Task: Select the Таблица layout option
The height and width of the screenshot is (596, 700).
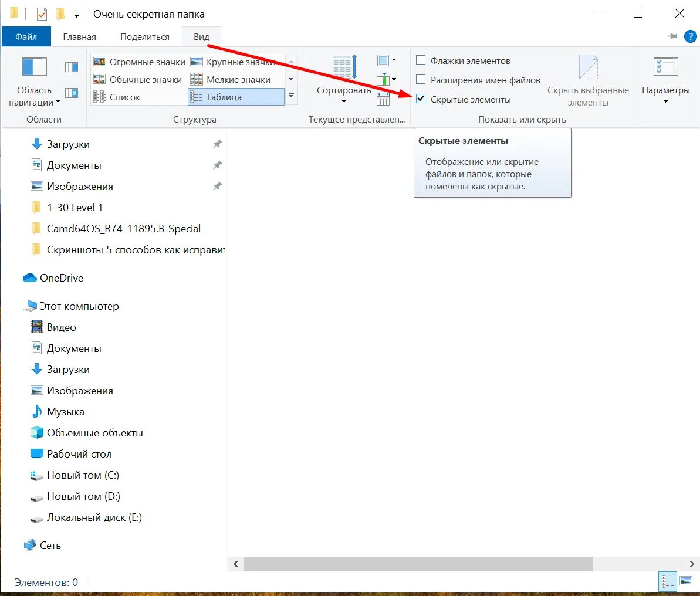Action: tap(236, 97)
